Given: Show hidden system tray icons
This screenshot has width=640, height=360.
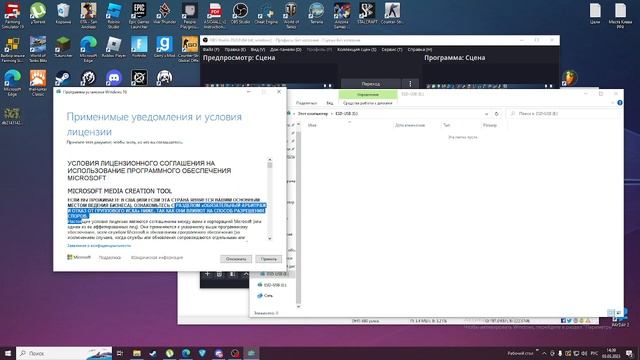Looking at the screenshot, I should point(544,353).
